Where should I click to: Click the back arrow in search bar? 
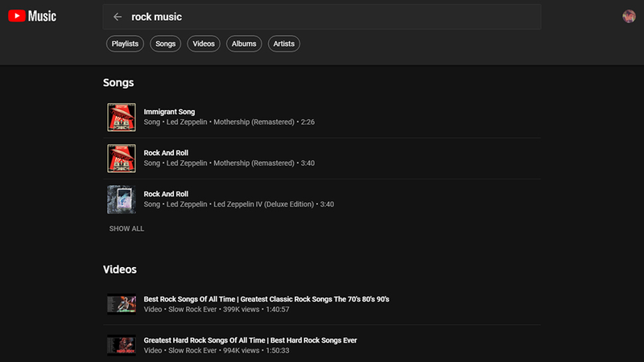tap(118, 17)
